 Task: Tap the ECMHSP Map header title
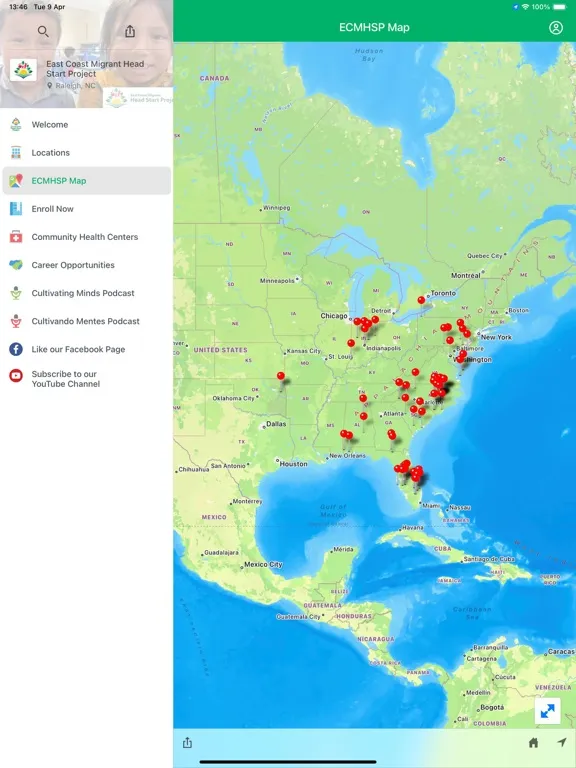click(x=374, y=27)
